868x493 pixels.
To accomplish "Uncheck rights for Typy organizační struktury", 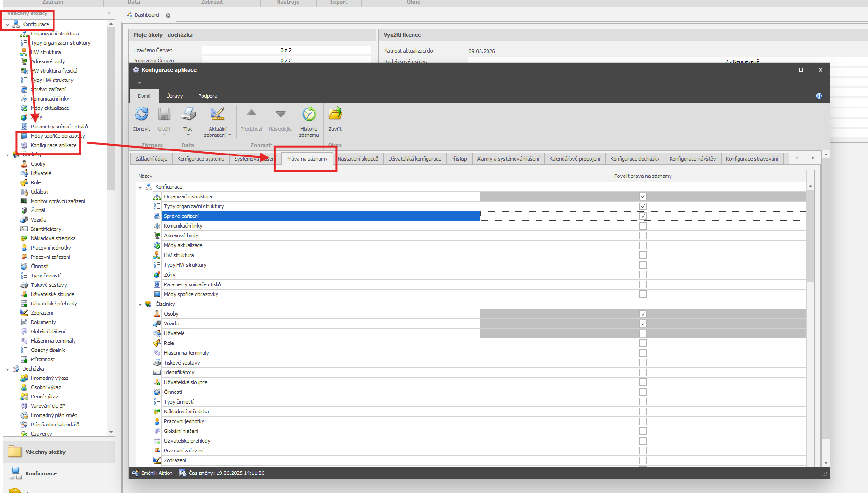I will coord(643,206).
